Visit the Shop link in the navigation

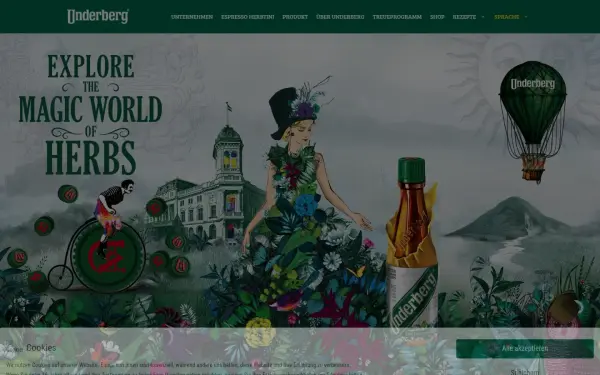[437, 17]
